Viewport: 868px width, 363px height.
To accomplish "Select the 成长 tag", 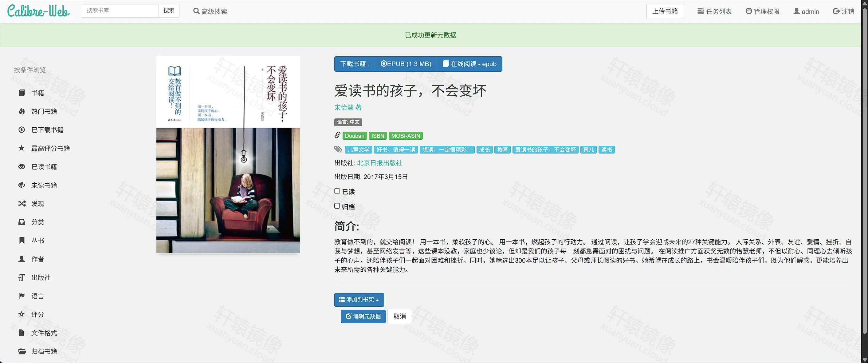I will pos(484,150).
